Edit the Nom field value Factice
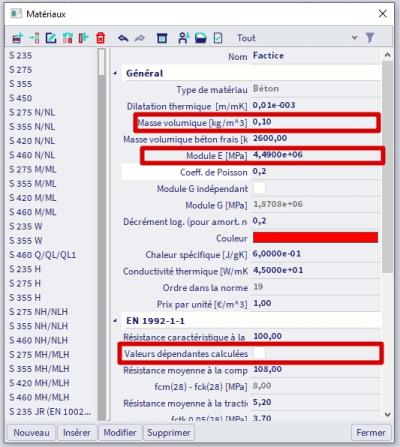 click(x=315, y=56)
